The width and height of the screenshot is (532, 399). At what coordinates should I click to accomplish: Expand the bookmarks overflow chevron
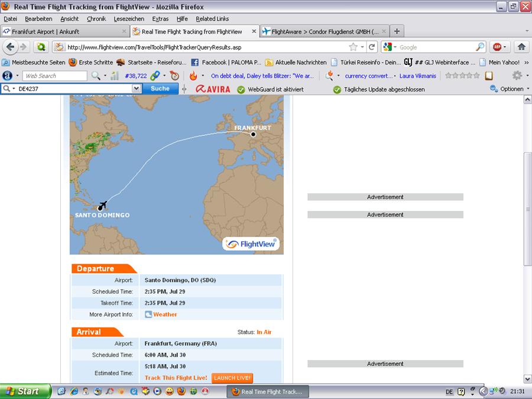click(526, 63)
